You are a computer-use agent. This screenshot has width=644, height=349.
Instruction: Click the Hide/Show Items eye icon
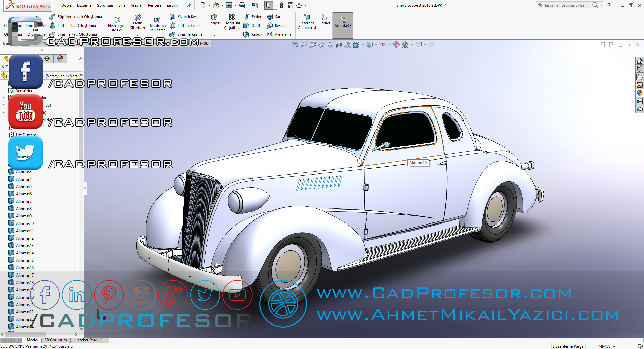point(383,45)
